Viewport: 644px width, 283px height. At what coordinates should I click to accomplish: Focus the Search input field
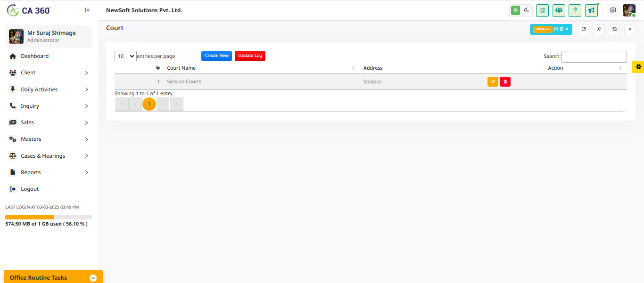[x=594, y=57]
